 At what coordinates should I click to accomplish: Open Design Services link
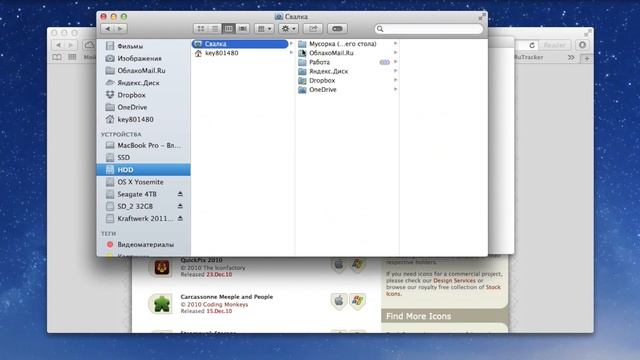point(454,281)
